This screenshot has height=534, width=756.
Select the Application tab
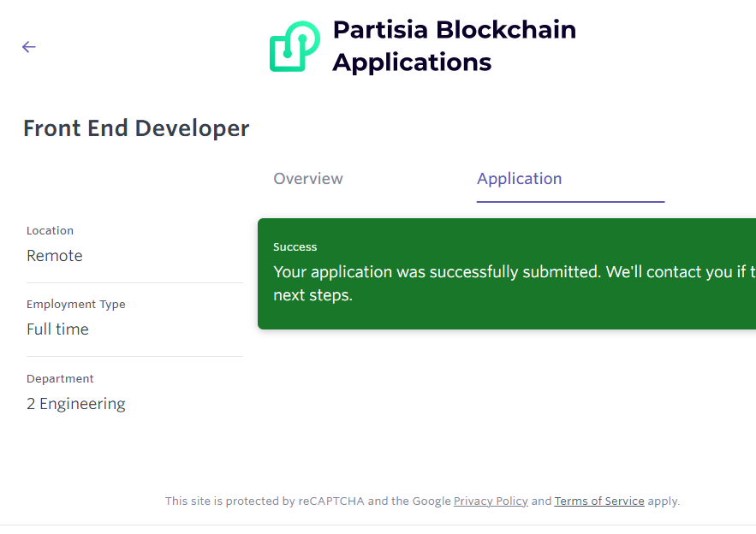(x=519, y=179)
